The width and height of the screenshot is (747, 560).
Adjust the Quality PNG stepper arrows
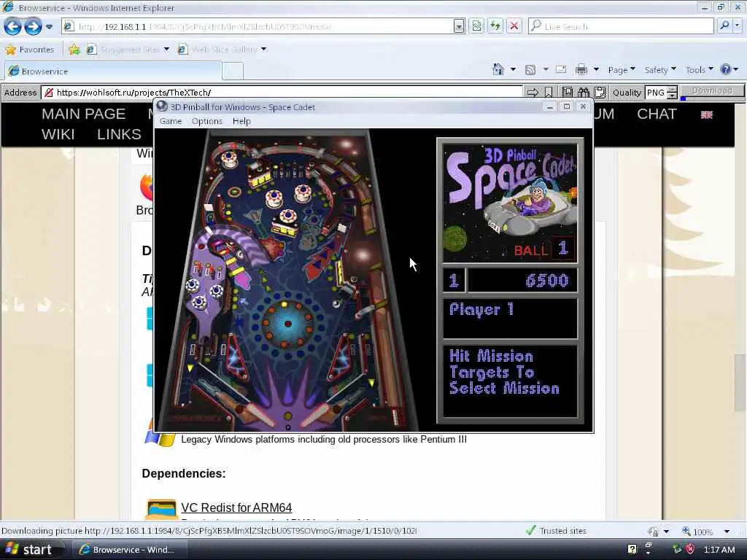point(672,93)
